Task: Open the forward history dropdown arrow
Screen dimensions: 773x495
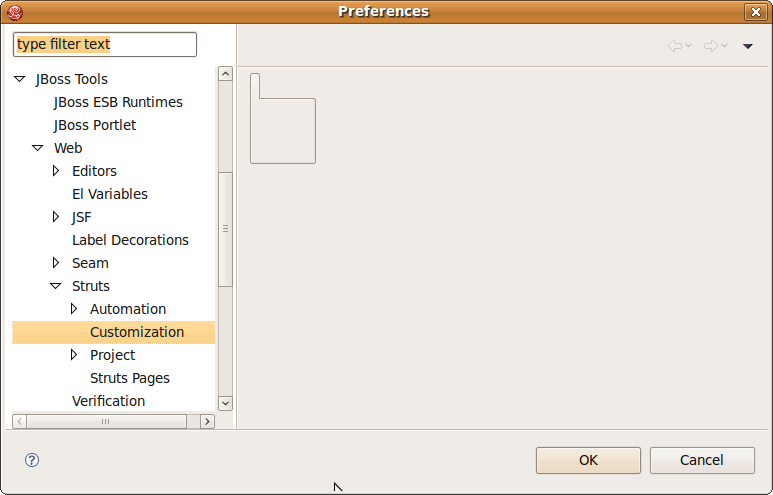Action: (x=724, y=45)
